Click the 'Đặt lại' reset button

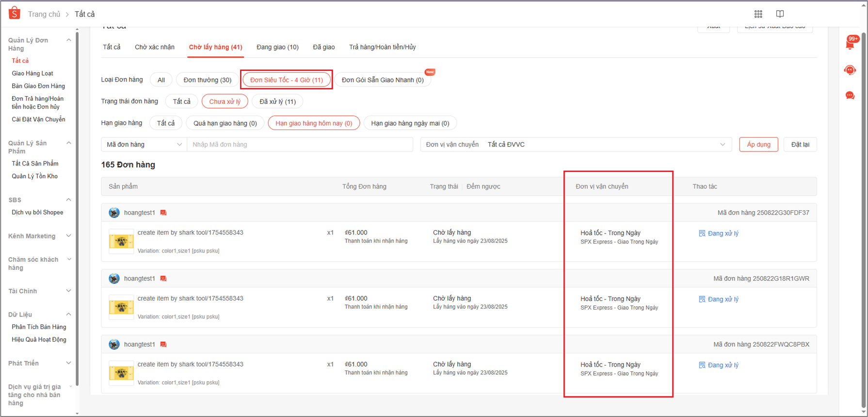(x=800, y=145)
